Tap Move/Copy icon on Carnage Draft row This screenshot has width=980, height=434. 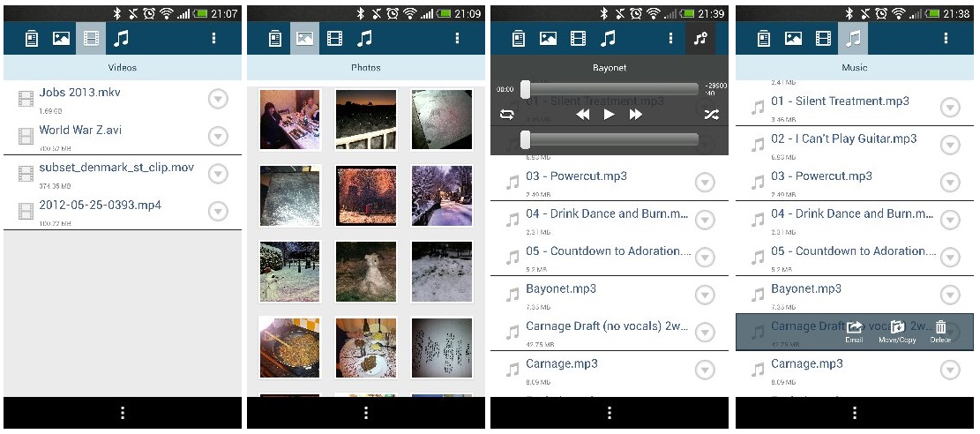pos(897,332)
